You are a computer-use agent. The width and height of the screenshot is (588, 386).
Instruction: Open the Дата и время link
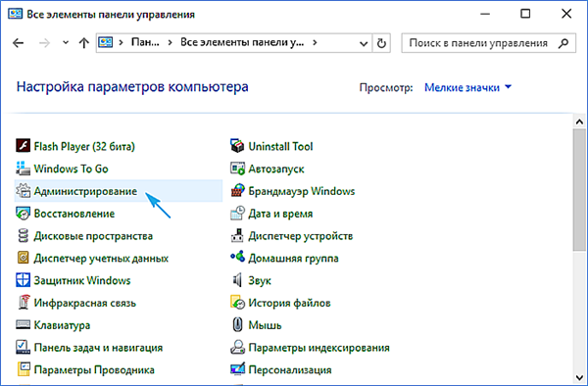click(x=280, y=214)
